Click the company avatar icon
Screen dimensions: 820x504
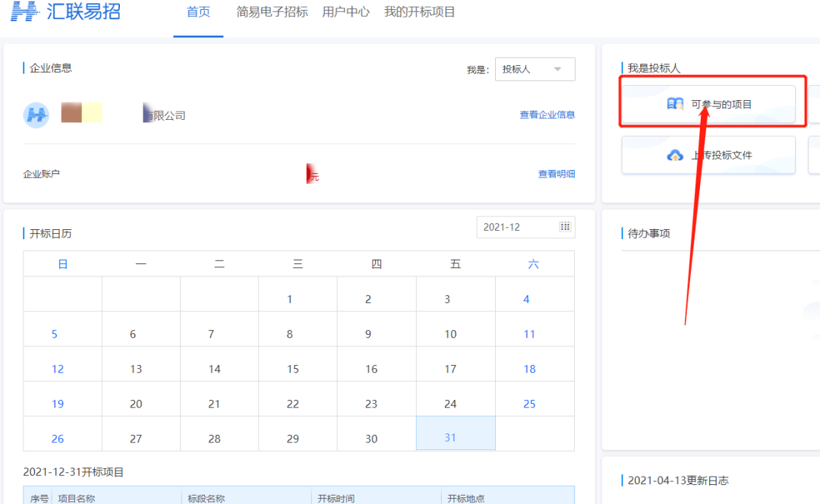[x=36, y=115]
